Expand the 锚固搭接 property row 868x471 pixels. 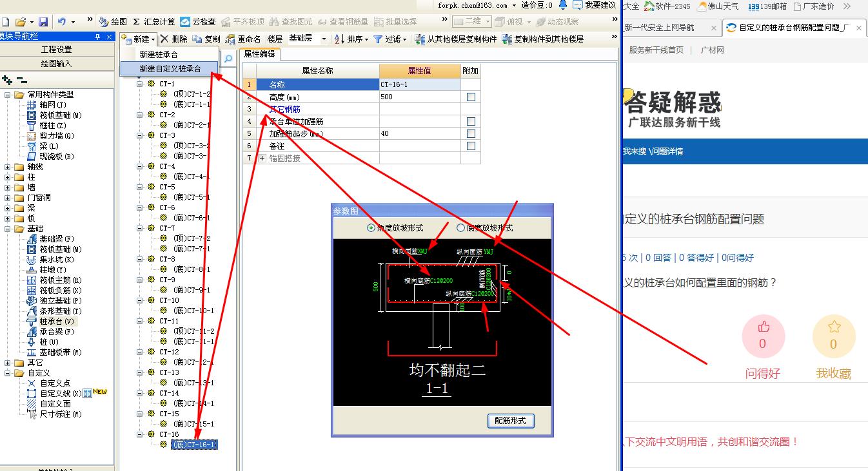(262, 158)
